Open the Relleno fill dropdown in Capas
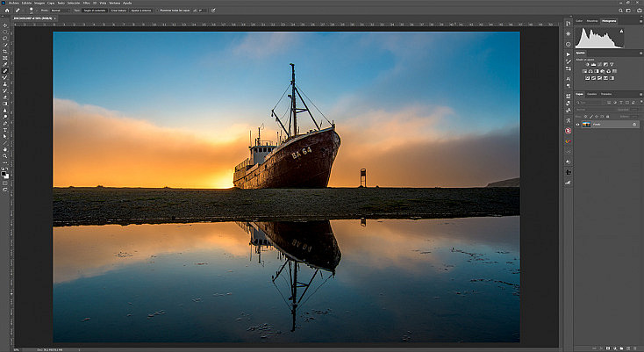The width and height of the screenshot is (644, 352). (x=634, y=117)
